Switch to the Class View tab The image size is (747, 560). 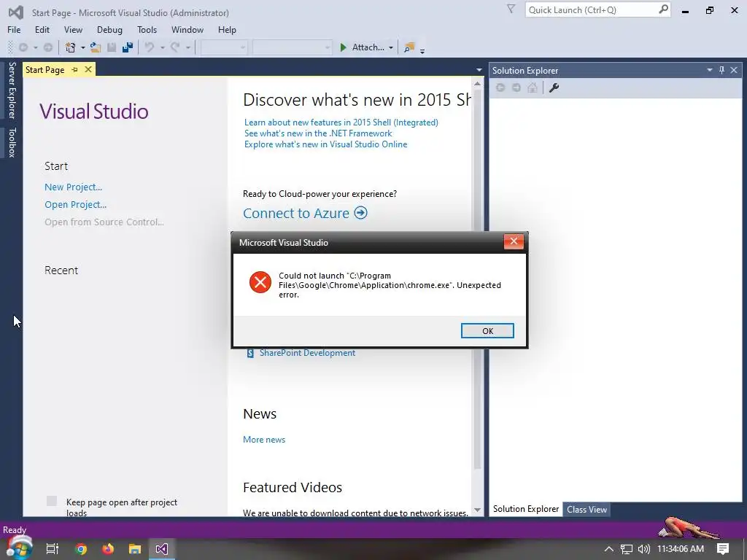[587, 509]
